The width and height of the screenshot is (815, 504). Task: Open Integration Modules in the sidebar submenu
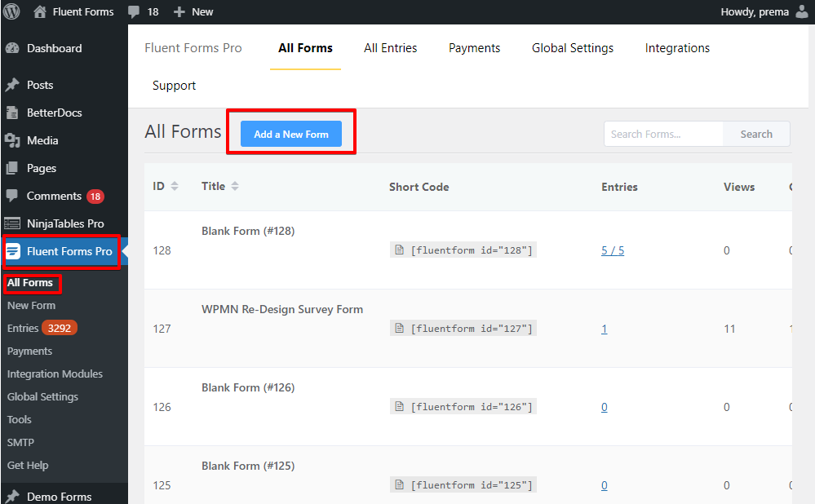[x=55, y=374]
